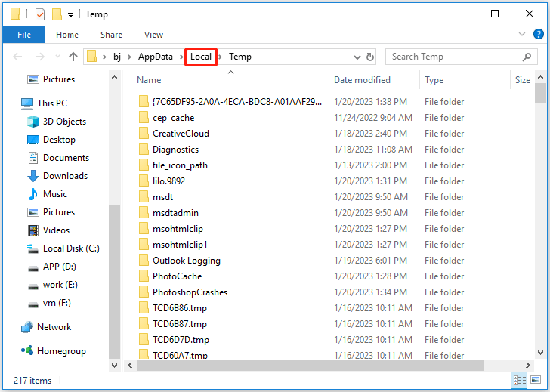Screen dimensions: 550x392
Task: Sort by the Type column header
Action: click(434, 80)
